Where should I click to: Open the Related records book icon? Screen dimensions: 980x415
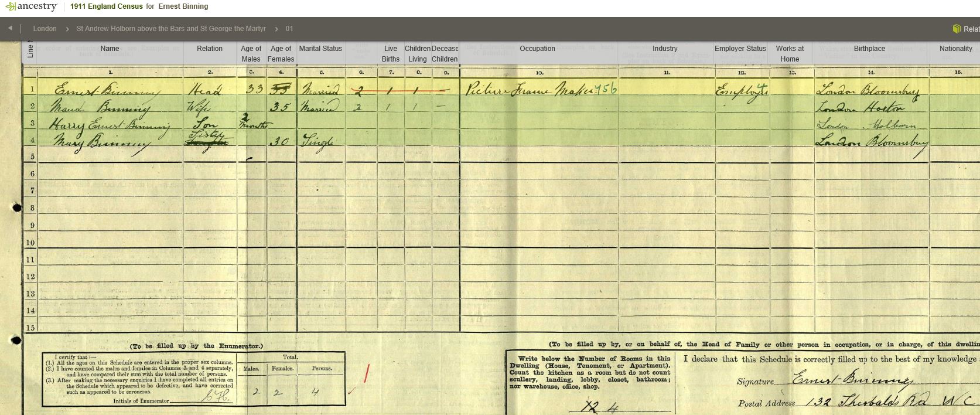coord(957,29)
